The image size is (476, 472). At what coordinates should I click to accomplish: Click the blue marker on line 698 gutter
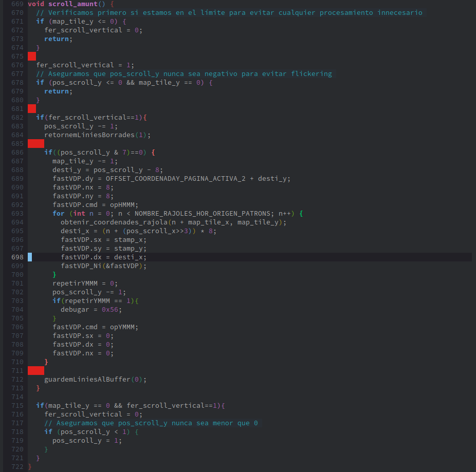pos(30,257)
